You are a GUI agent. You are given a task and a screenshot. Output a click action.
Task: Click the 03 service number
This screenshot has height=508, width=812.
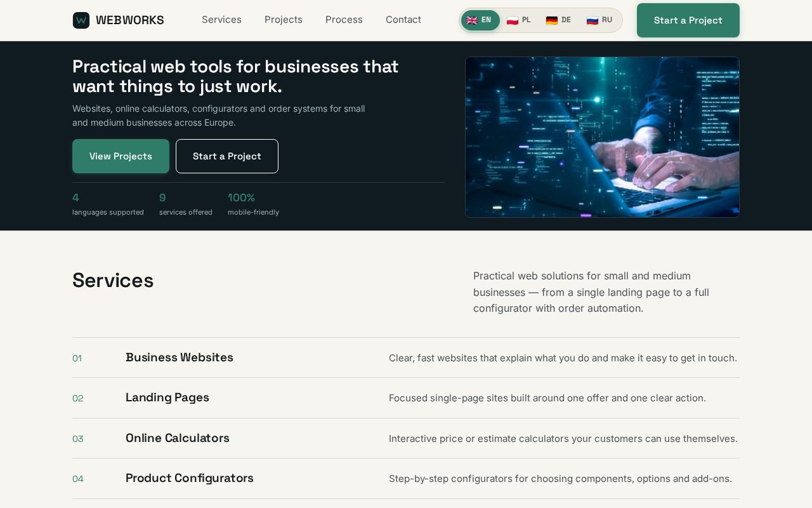(x=78, y=439)
